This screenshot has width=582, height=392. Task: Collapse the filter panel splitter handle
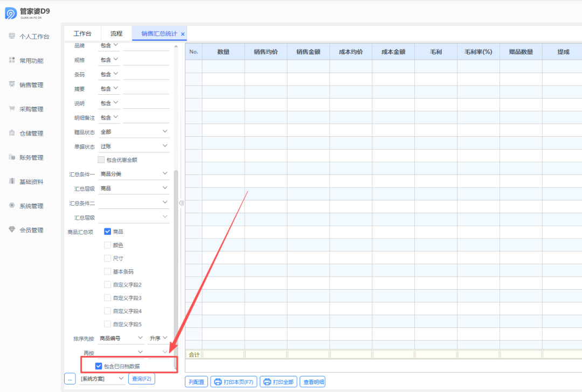(x=181, y=203)
